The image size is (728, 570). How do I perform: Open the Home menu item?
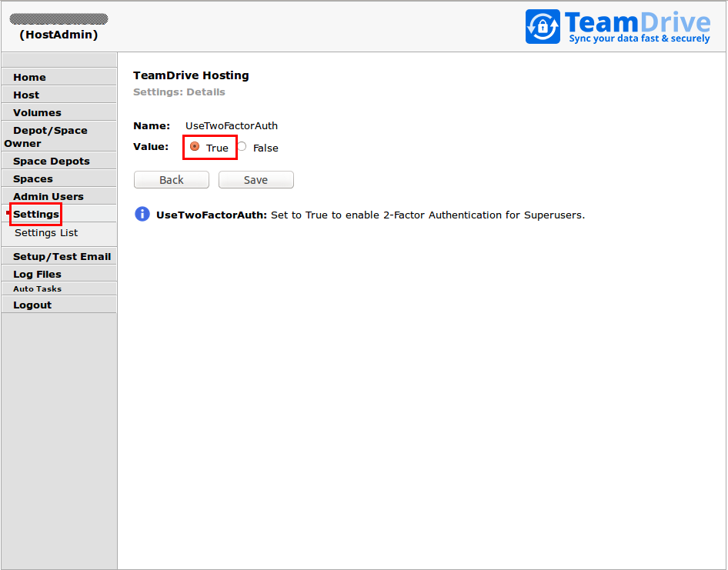click(x=59, y=77)
